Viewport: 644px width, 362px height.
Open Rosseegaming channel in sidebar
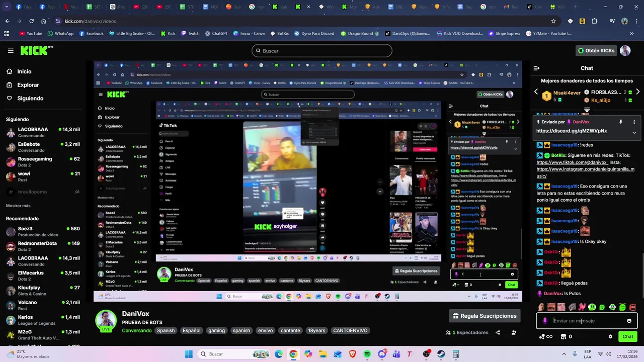point(43,162)
